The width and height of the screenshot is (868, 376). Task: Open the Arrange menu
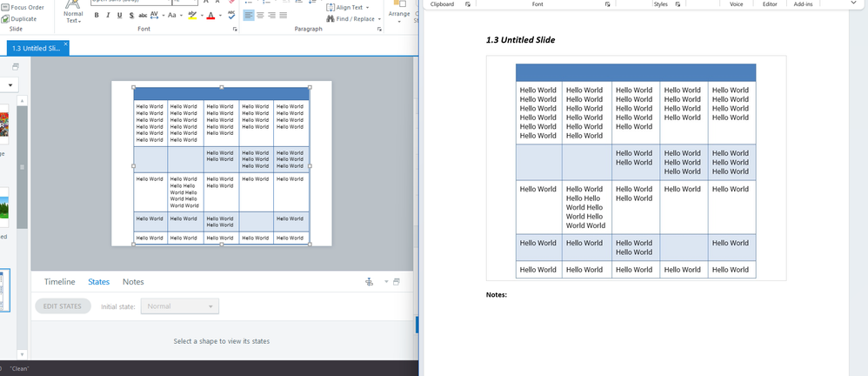[400, 11]
